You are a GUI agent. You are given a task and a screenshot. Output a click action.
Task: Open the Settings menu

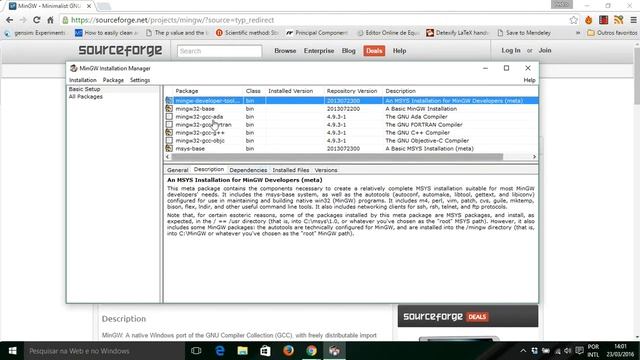(140, 80)
